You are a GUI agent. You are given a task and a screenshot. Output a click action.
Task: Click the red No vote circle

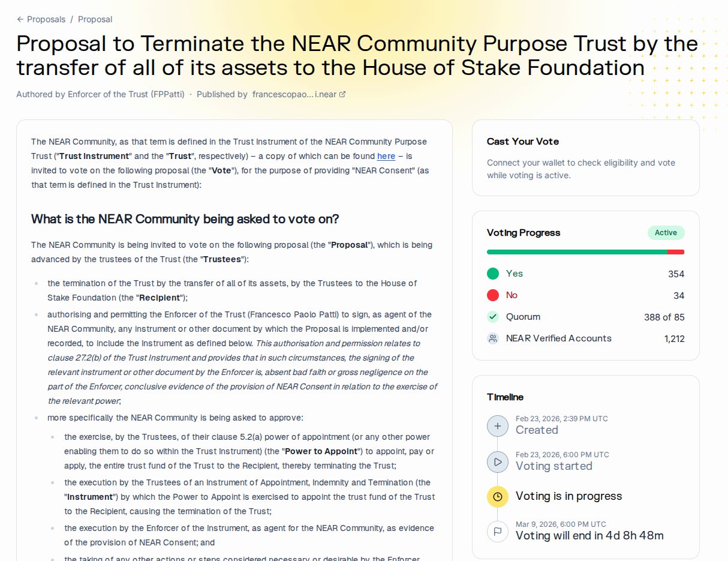click(x=493, y=295)
